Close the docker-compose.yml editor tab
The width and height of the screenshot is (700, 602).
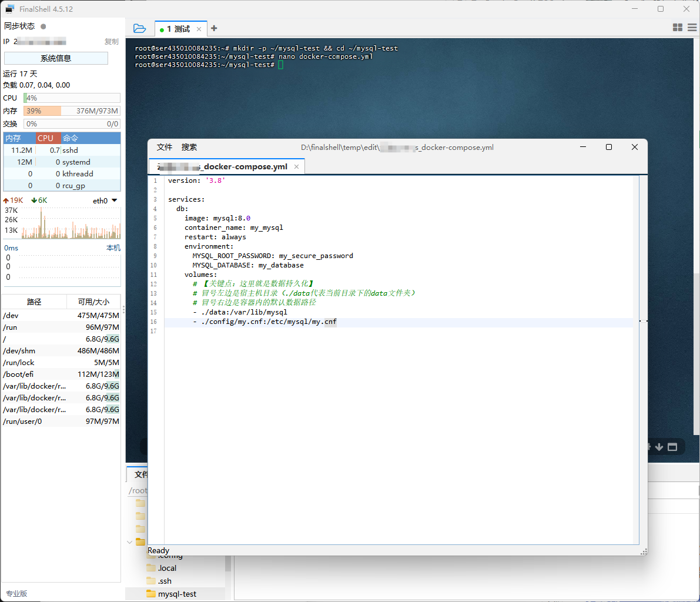click(296, 167)
